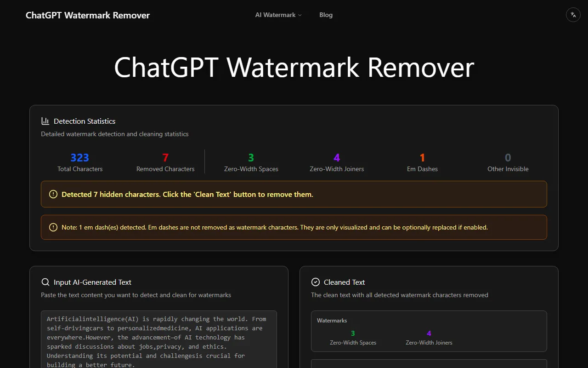This screenshot has height=368, width=588.
Task: Select the 7 Removed Characters statistic
Action: click(165, 158)
